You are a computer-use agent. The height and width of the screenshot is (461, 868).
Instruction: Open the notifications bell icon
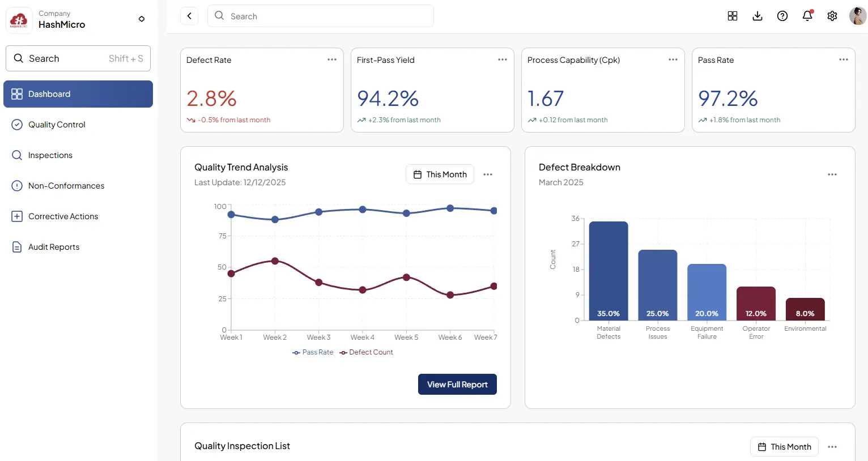click(x=807, y=16)
